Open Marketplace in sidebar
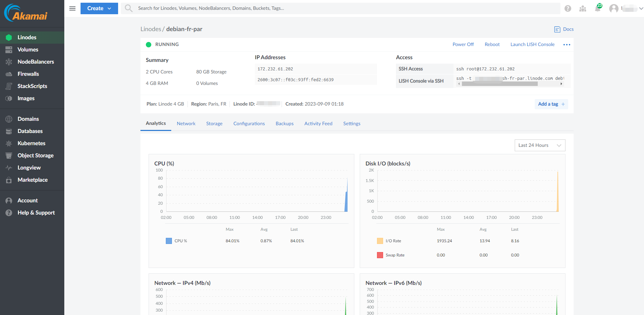The height and width of the screenshot is (315, 644). [x=32, y=180]
